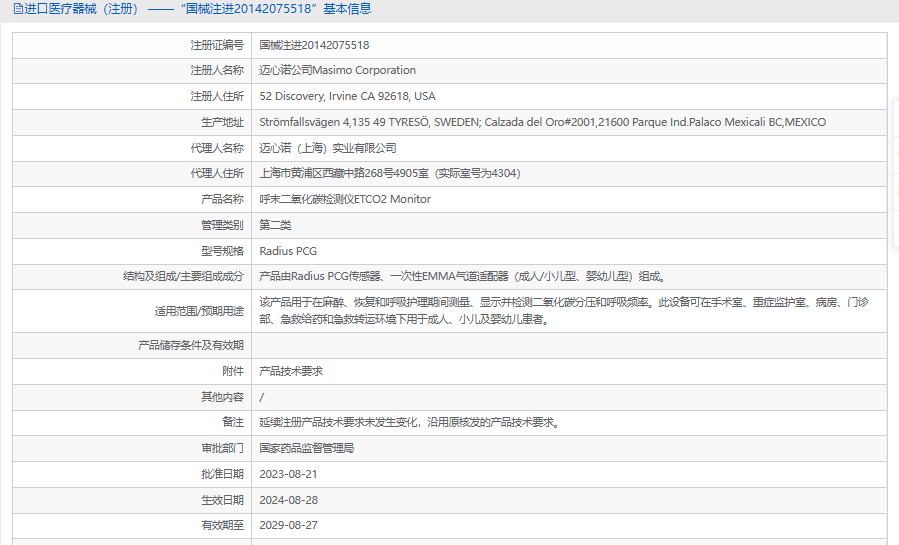This screenshot has height=545, width=899.
Task: Select agent address 上海市黄浦区西藏中路268号4905室
Action: click(x=390, y=173)
